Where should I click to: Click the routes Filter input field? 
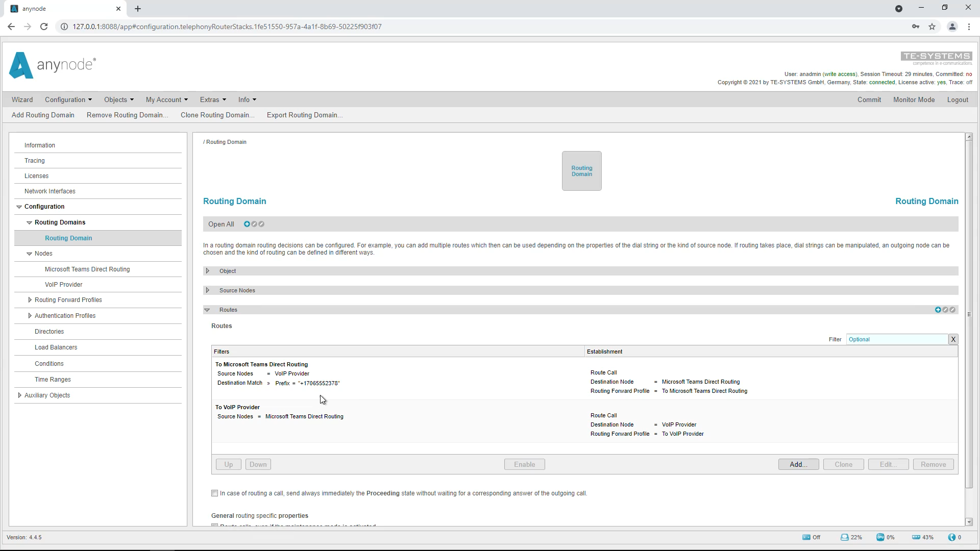coord(896,339)
